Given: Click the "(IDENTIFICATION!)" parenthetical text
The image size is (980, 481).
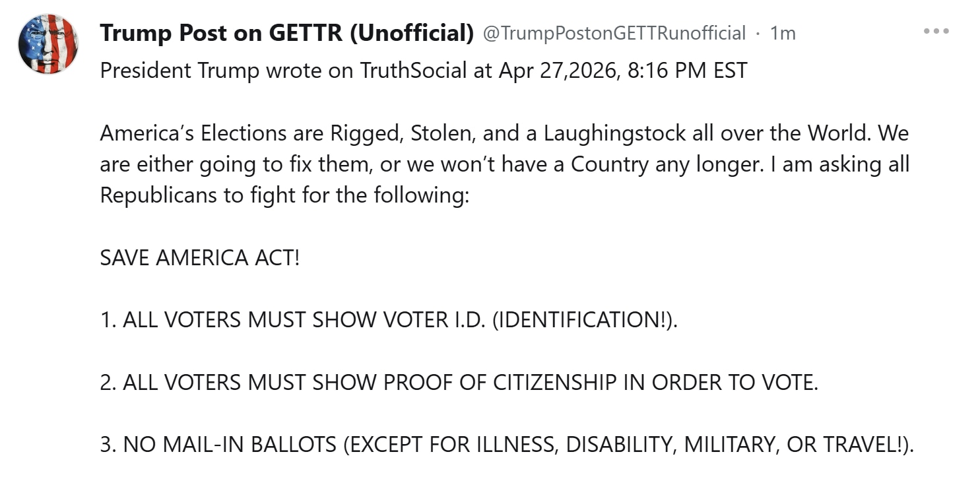Looking at the screenshot, I should [x=585, y=320].
